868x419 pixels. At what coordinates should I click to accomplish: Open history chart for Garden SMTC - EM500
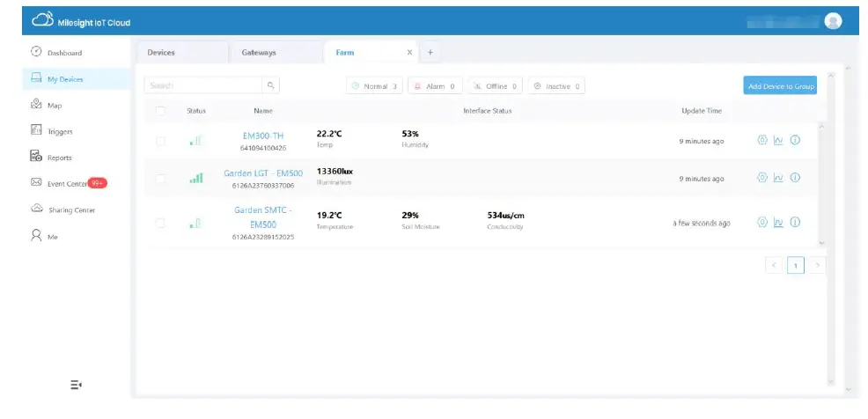point(778,223)
